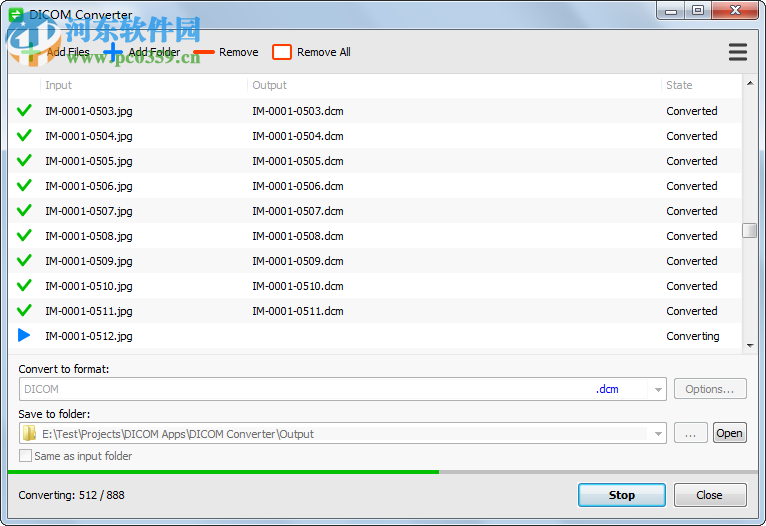Select the IM-0001-0509.jpg input entry
Screen dimensions: 766x526
(89, 261)
